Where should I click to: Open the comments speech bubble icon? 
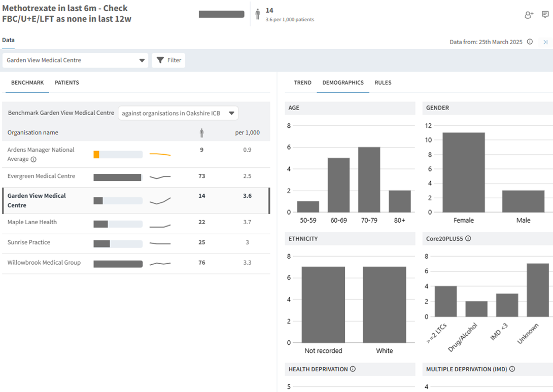click(545, 15)
